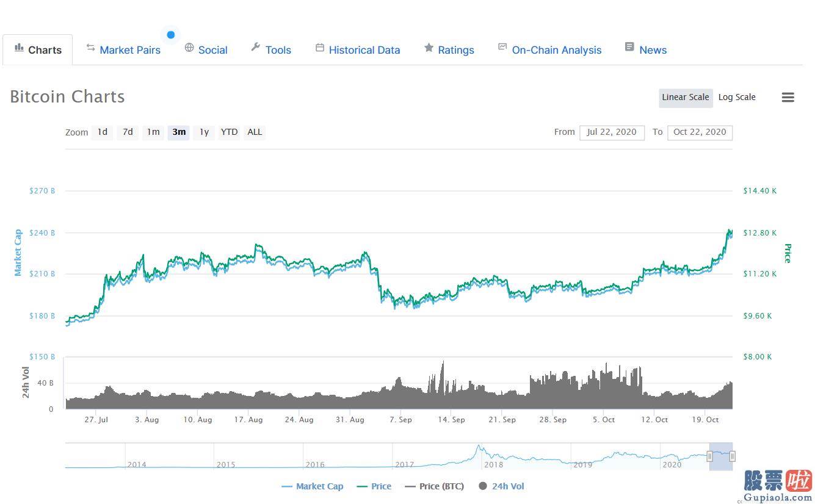Set zoom range to 1y
Image resolution: width=815 pixels, height=504 pixels.
click(205, 132)
